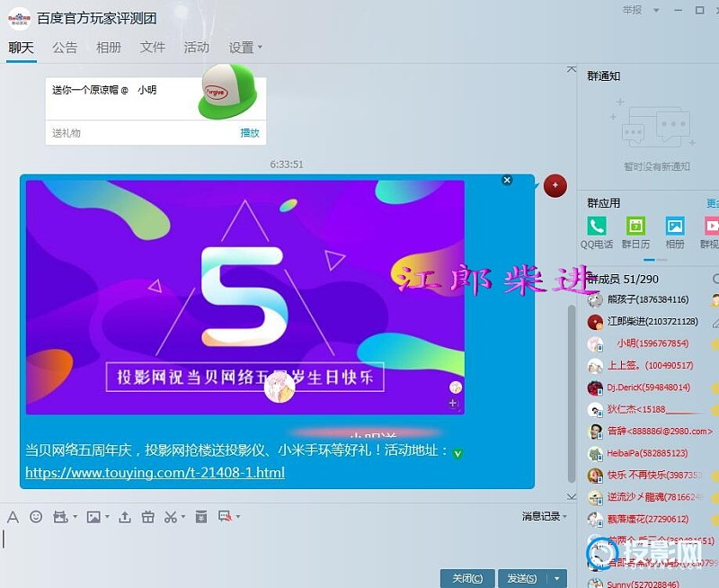719x588 pixels.
Task: Expand the screenshot scissors dropdown arrow
Action: [183, 517]
